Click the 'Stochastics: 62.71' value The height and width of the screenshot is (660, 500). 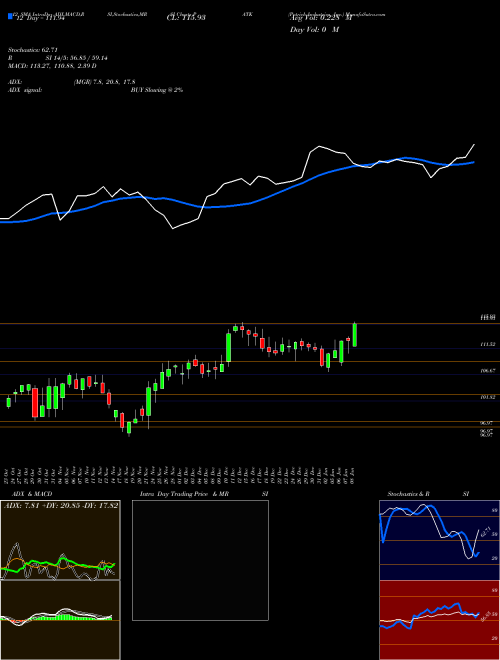click(33, 50)
